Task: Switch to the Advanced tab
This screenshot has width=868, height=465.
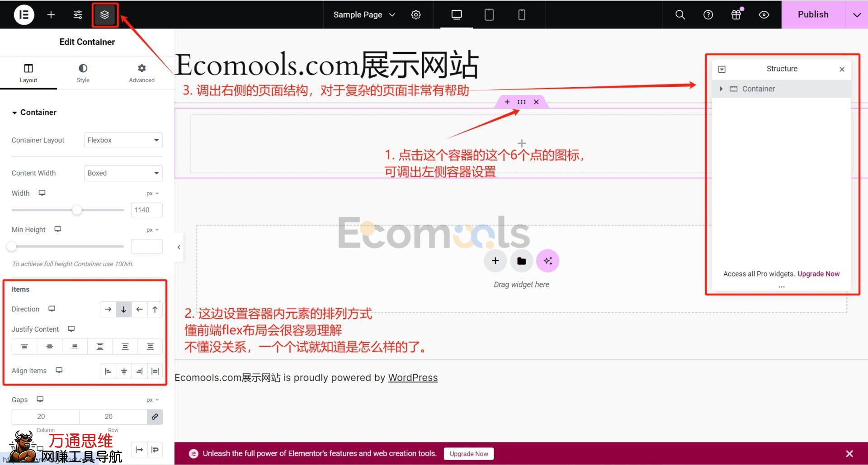Action: coord(141,72)
